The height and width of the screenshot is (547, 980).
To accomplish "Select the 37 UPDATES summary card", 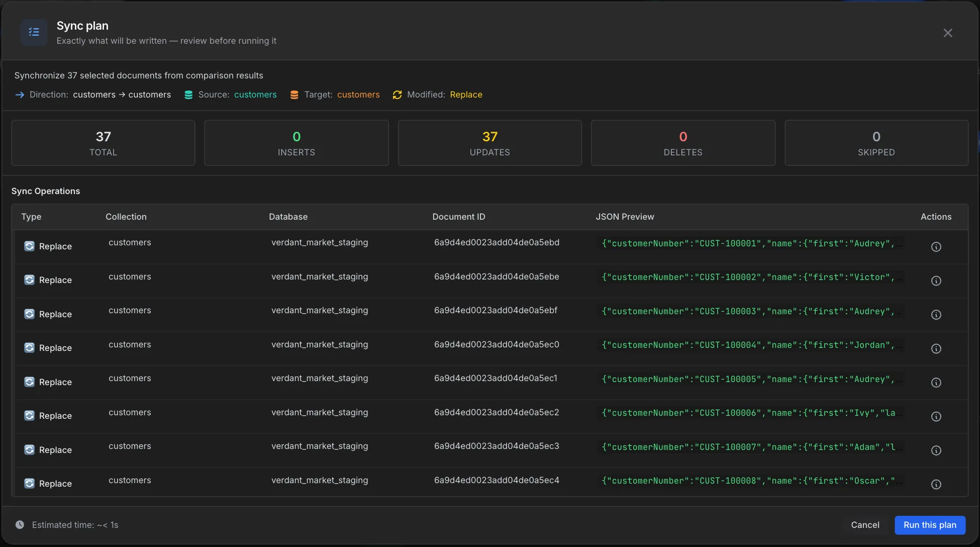I will [489, 143].
